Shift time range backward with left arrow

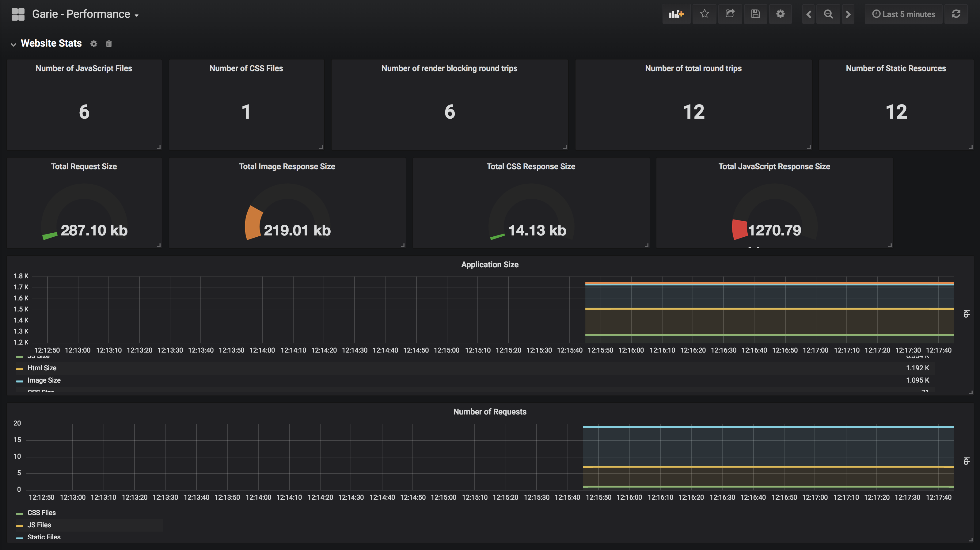tap(808, 14)
